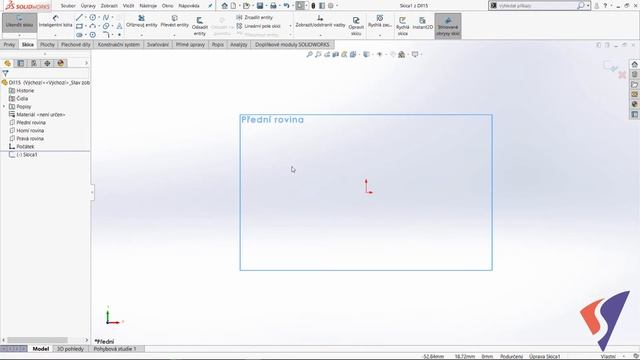Activate Oříznout entity trim tool
This screenshot has height=360, width=640.
[x=142, y=22]
